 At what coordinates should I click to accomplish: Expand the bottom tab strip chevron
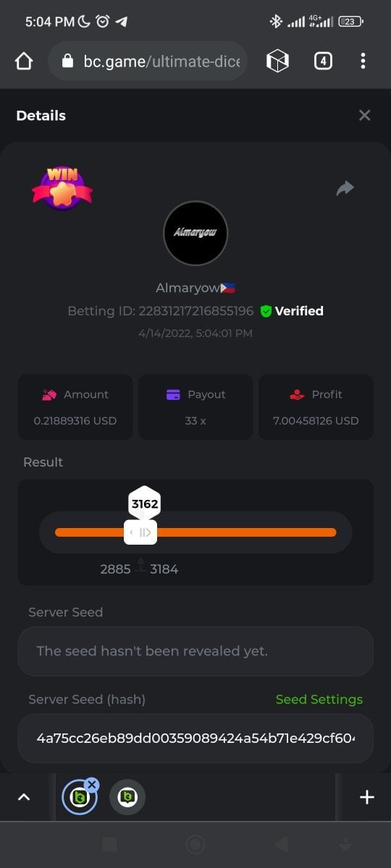point(24,797)
